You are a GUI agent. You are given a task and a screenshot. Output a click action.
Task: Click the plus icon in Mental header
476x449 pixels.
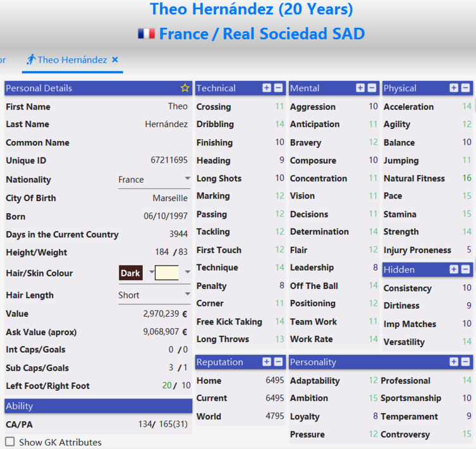tap(360, 88)
